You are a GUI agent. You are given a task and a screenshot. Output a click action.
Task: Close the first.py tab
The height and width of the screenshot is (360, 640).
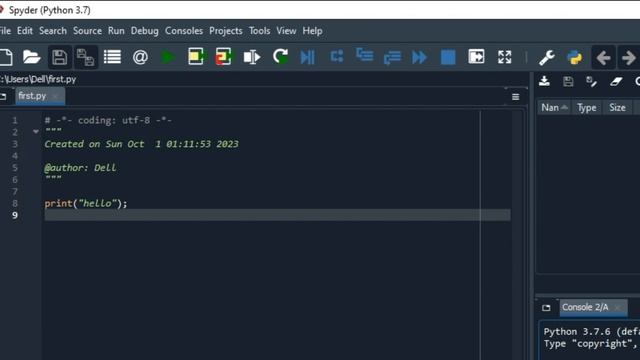click(x=56, y=96)
